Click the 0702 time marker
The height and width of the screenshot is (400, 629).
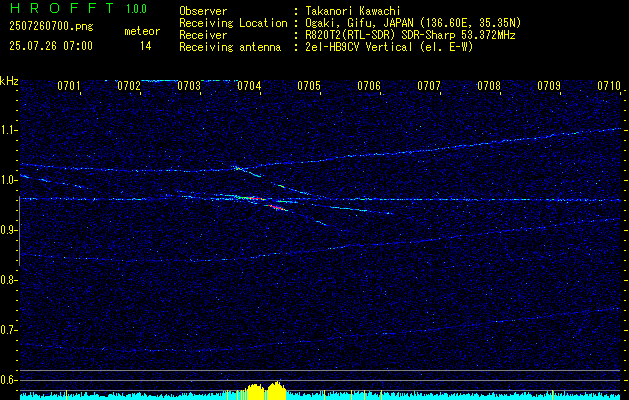pos(129,86)
